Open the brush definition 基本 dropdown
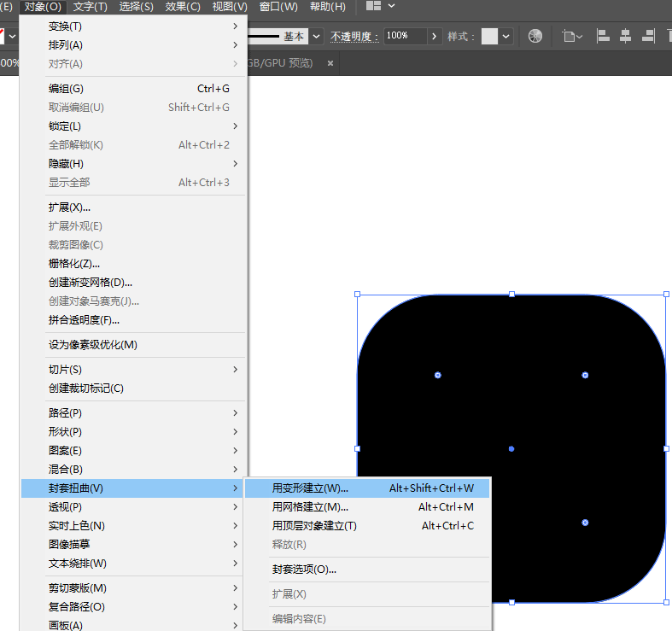 (317, 36)
